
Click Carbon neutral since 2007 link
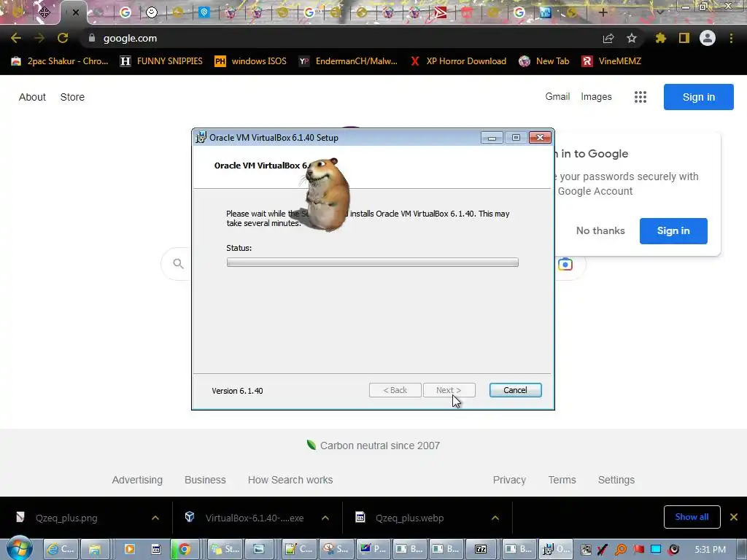click(x=373, y=446)
